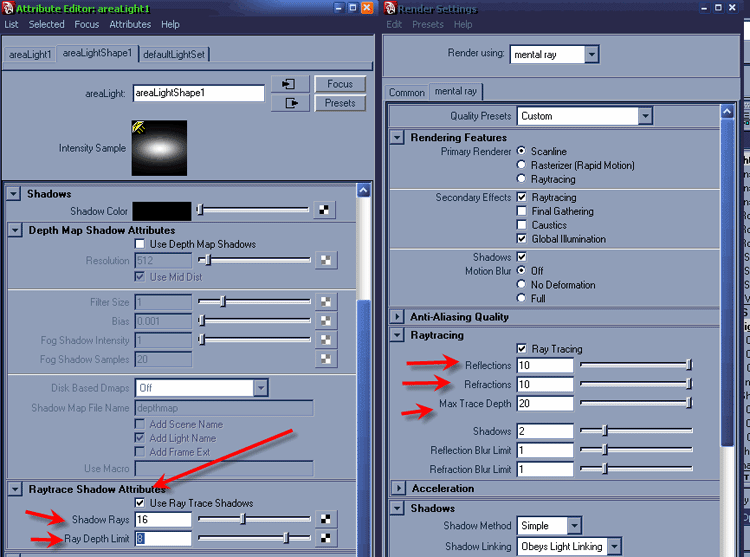Click the Focus button
The image size is (750, 557).
point(340,84)
